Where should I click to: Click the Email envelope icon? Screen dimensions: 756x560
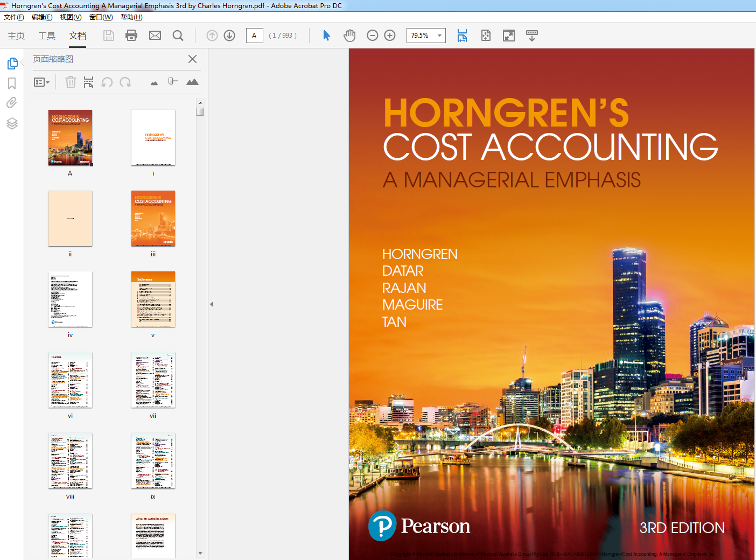tap(155, 36)
